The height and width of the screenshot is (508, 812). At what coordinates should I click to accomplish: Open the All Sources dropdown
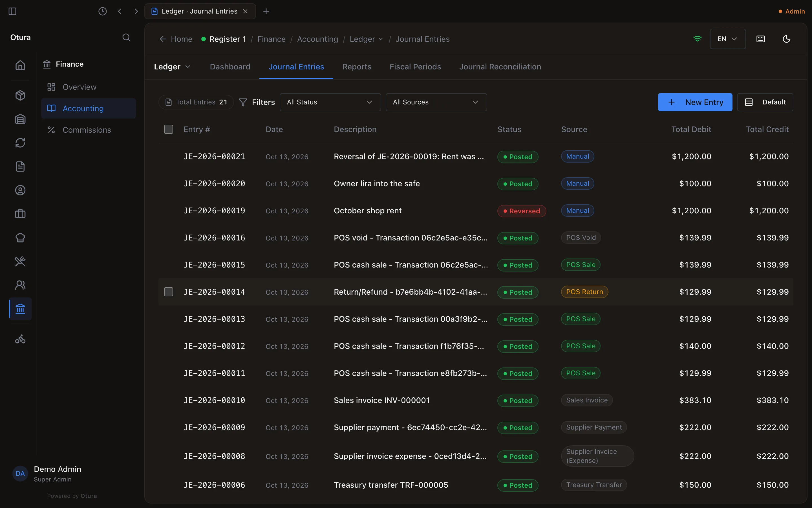[436, 102]
